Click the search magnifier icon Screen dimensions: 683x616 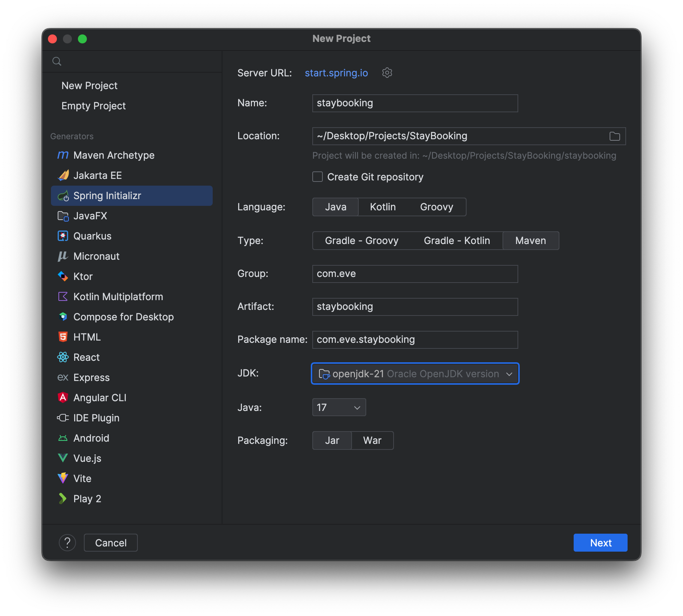(57, 61)
